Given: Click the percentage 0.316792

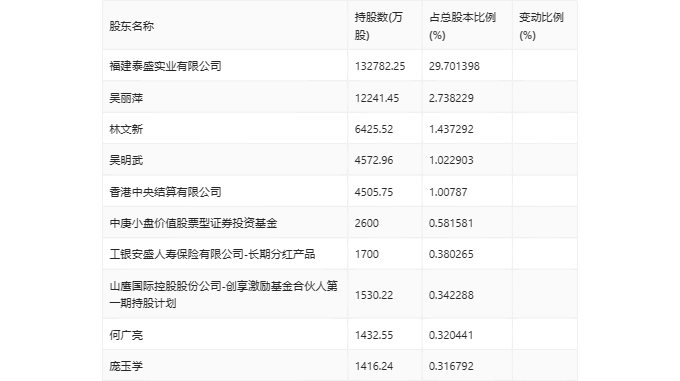Looking at the screenshot, I should [x=451, y=366].
